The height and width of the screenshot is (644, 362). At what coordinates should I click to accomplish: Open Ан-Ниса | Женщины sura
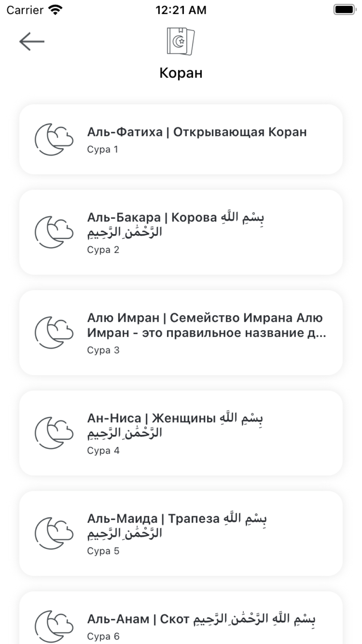click(181, 433)
